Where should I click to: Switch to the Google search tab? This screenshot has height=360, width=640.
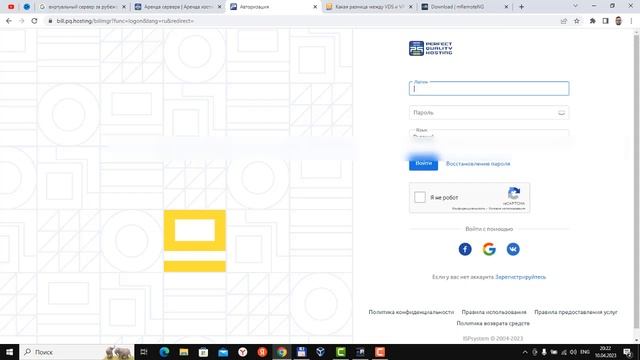tap(83, 7)
